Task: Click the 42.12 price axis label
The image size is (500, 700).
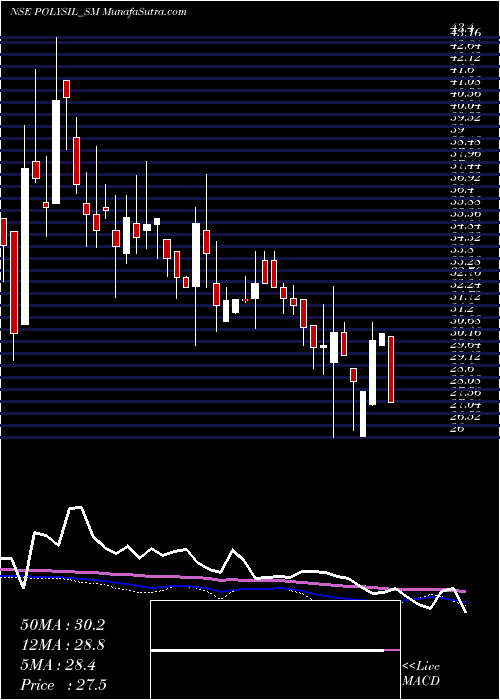Action: [466, 58]
